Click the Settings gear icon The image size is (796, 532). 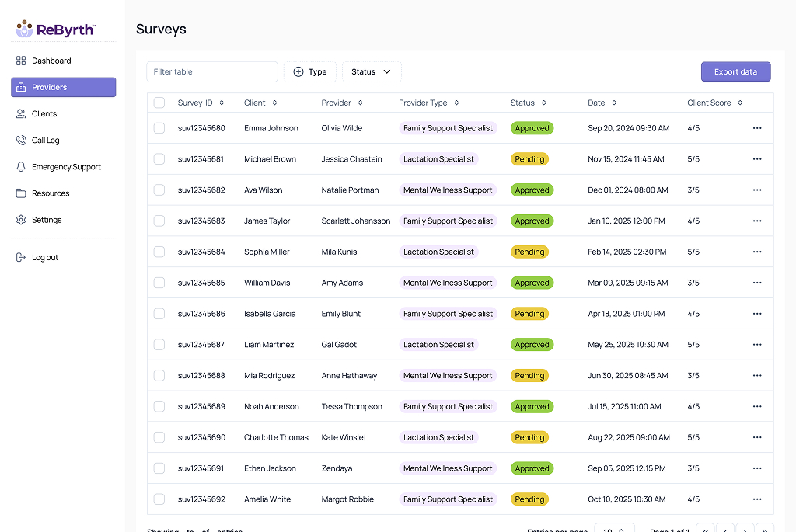tap(21, 220)
